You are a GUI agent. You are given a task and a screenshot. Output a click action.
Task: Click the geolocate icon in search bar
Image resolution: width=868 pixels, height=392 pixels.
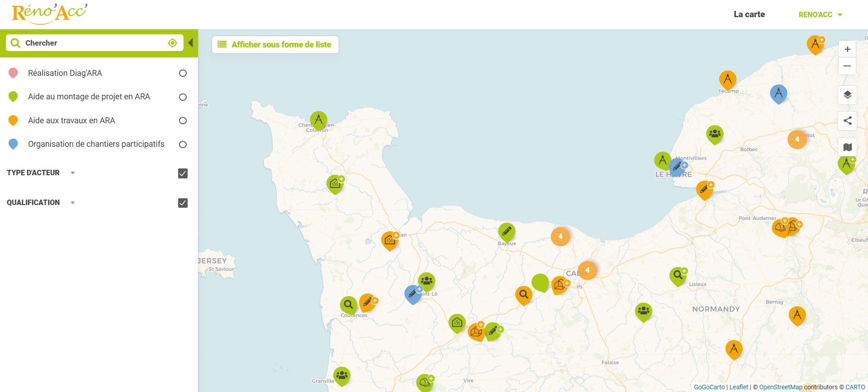coord(172,43)
